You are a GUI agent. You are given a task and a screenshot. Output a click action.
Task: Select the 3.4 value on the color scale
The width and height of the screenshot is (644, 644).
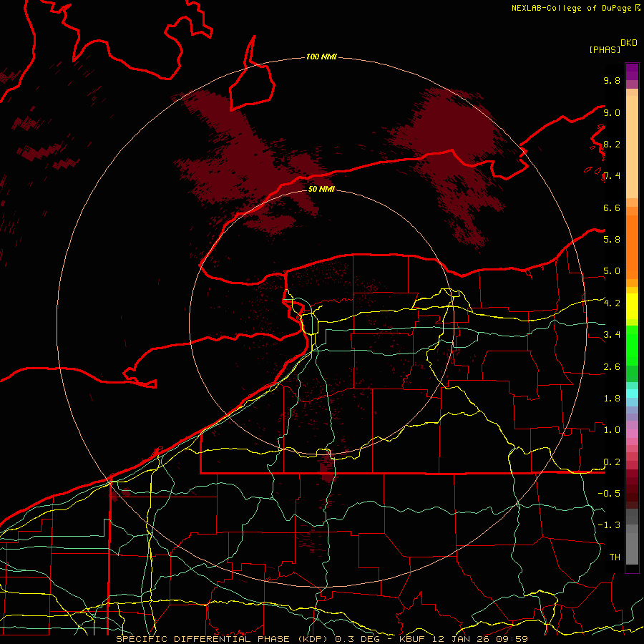[x=612, y=335]
